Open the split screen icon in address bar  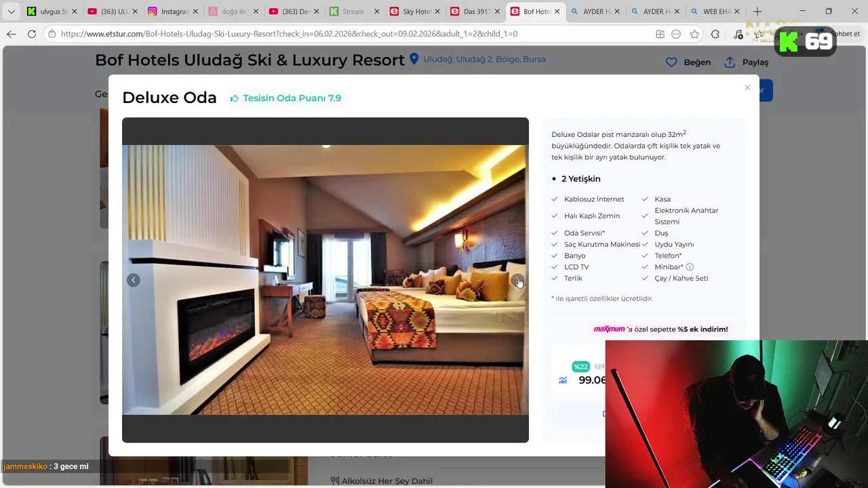pyautogui.click(x=660, y=34)
